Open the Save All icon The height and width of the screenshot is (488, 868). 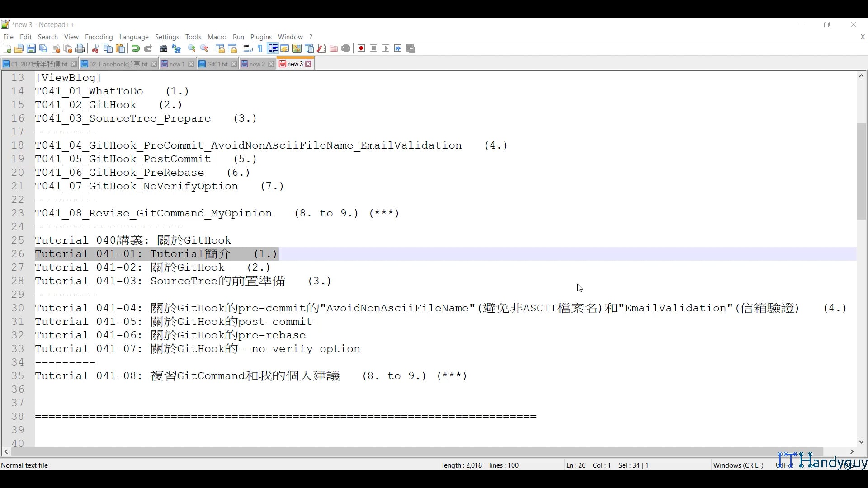point(43,48)
